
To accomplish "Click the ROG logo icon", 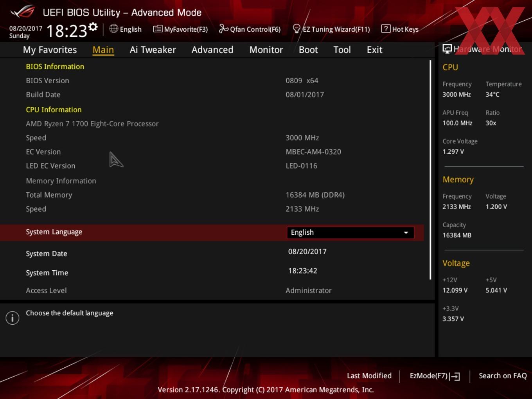I will point(22,12).
